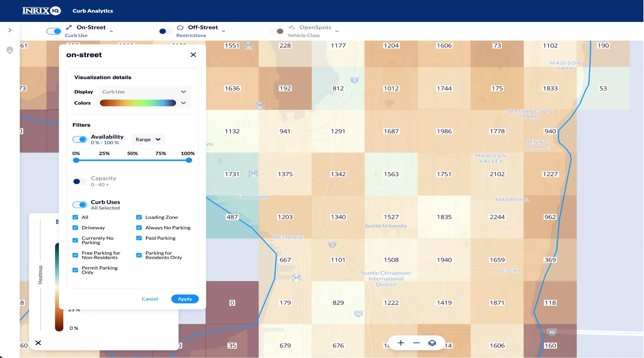The width and height of the screenshot is (644, 358).
Task: Click the location pin icon in sidebar
Action: click(10, 50)
